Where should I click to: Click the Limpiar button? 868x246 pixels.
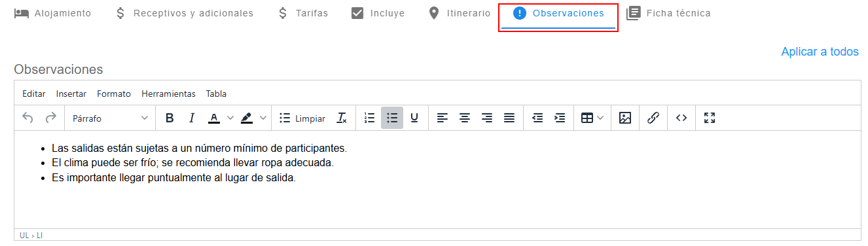tap(302, 118)
